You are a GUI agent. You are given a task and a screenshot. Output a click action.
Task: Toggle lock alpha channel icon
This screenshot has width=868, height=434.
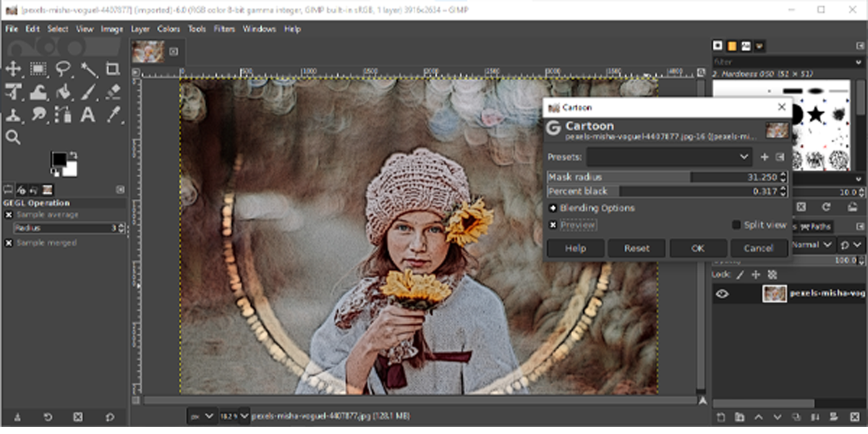point(772,275)
